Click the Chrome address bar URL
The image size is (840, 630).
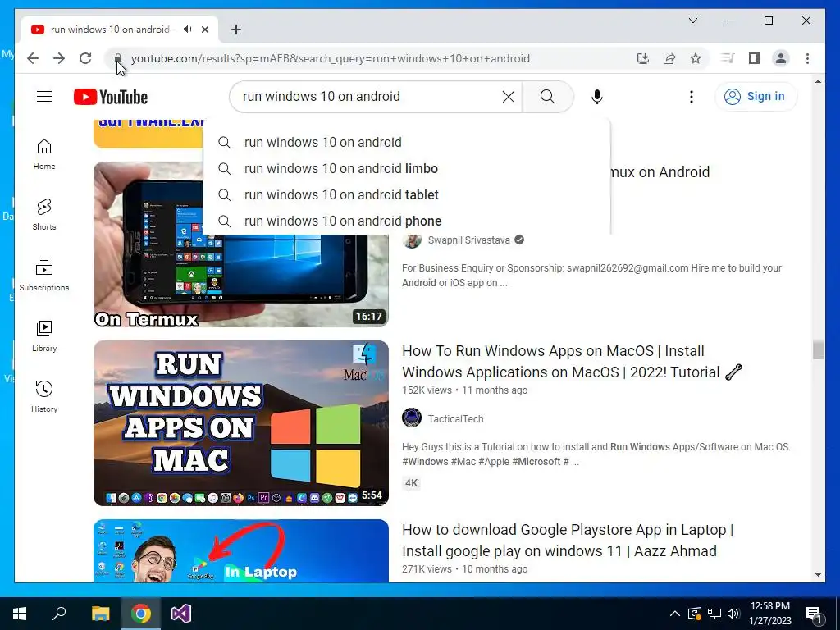coord(330,58)
